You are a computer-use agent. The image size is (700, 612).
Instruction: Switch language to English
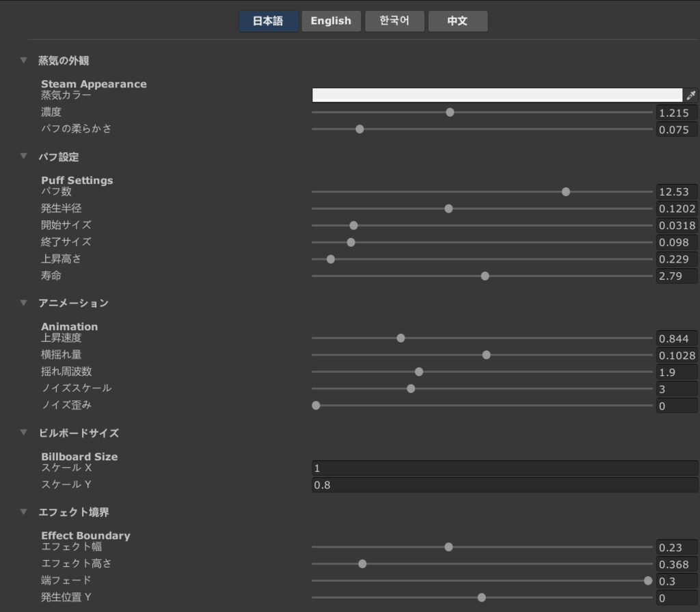331,21
